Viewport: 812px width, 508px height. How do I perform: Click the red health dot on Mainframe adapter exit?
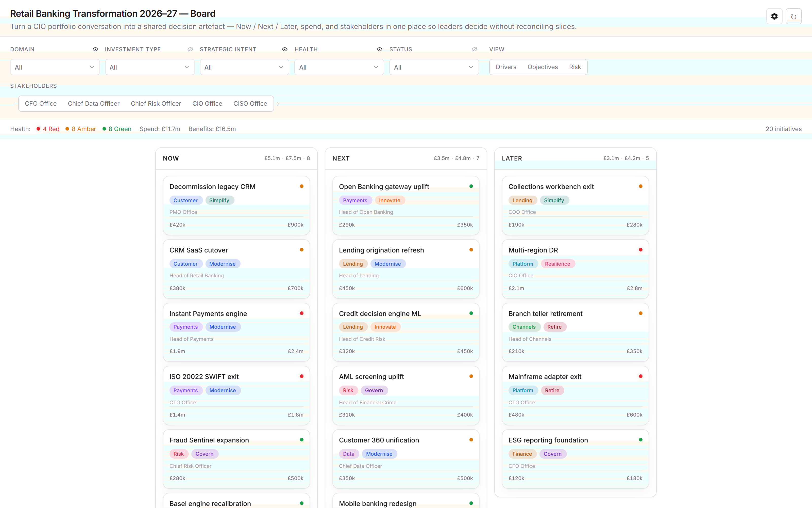coord(640,376)
